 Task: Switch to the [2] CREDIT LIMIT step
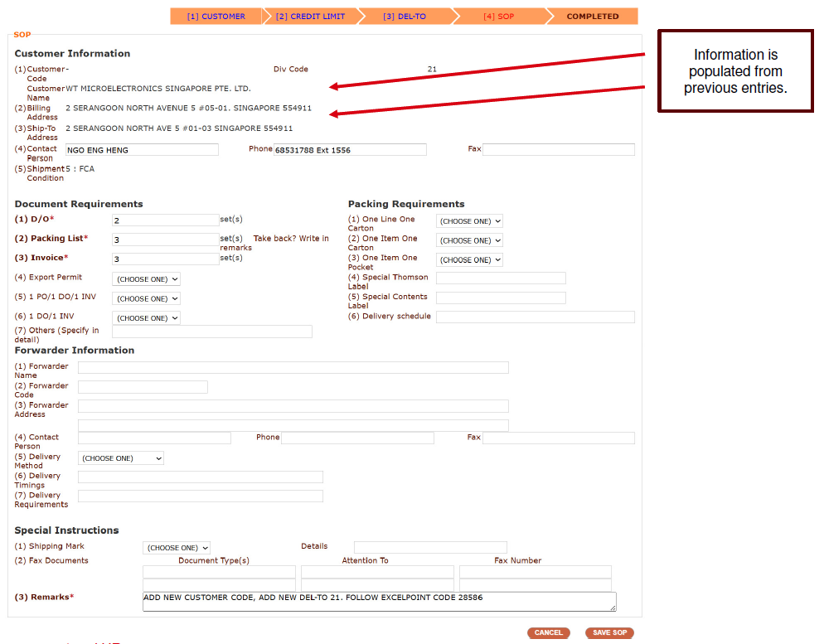[310, 17]
